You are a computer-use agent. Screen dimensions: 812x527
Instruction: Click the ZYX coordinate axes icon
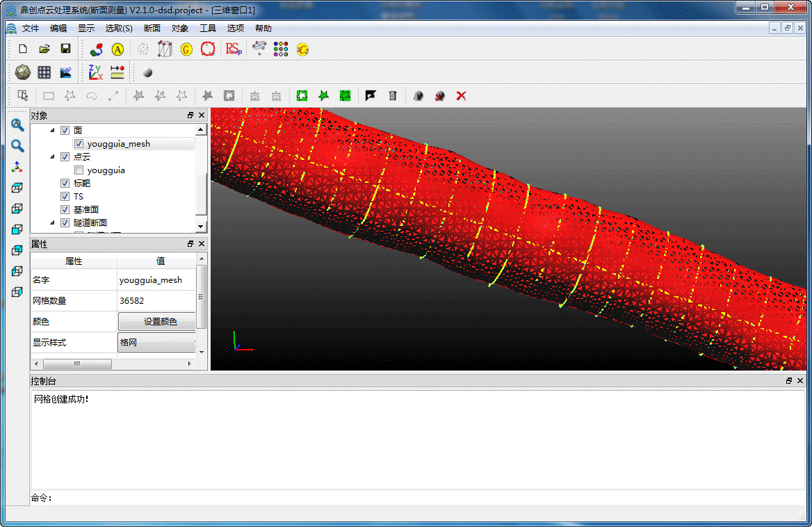(95, 72)
